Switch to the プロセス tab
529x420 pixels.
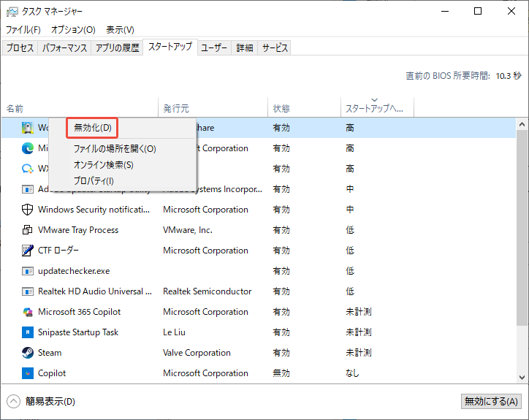20,48
